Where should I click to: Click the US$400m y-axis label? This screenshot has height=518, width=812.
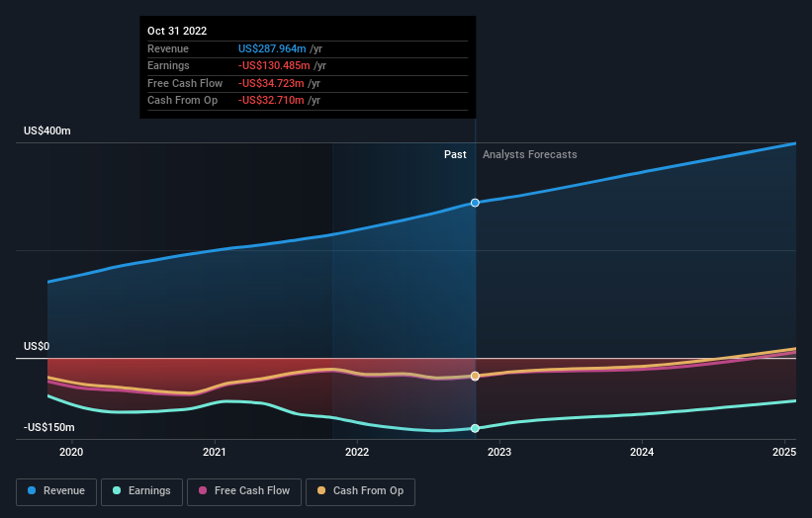coord(47,130)
